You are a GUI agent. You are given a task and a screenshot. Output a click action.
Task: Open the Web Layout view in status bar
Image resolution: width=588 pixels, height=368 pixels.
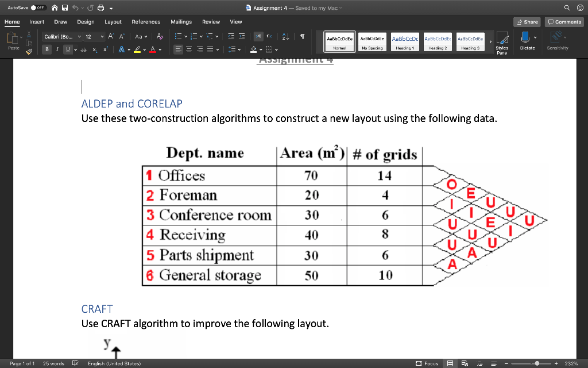click(x=465, y=363)
